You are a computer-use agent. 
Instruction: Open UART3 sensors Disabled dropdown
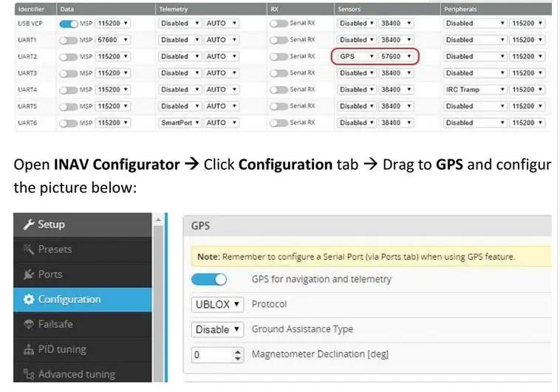[356, 73]
